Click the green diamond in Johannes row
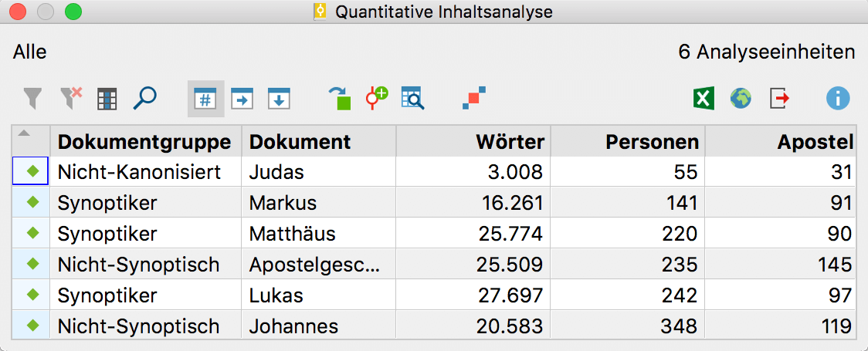 (x=33, y=326)
